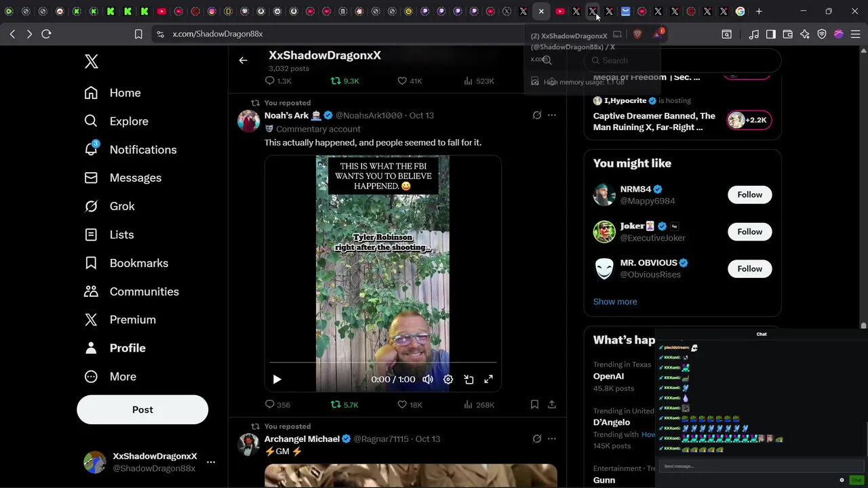Click the X search field
Screen dimensions: 868x488
click(x=682, y=60)
